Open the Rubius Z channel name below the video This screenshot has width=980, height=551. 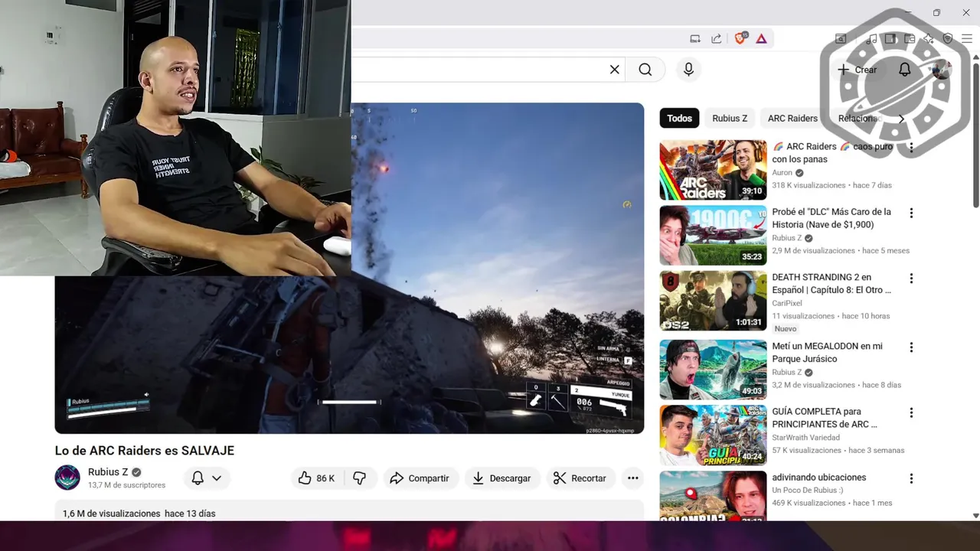click(x=108, y=472)
